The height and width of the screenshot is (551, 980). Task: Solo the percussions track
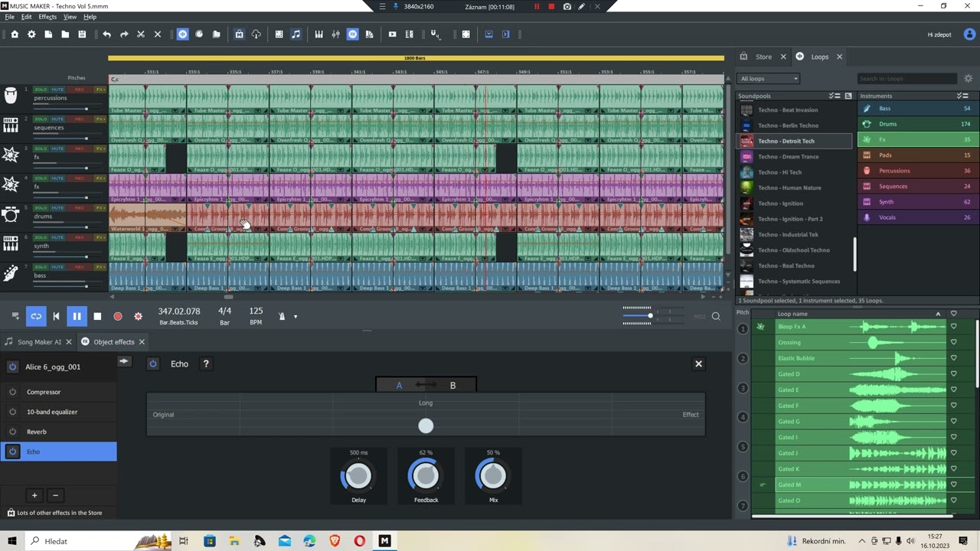point(40,90)
